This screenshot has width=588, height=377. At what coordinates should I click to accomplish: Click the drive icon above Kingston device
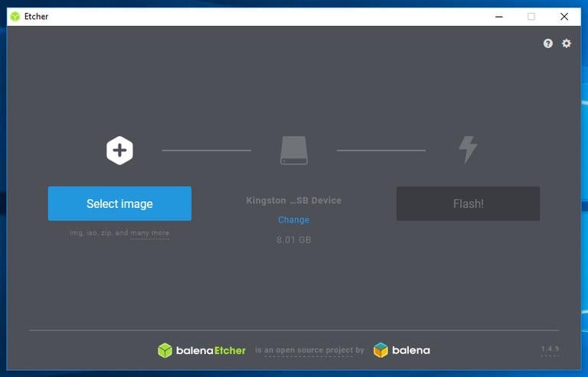click(x=294, y=151)
